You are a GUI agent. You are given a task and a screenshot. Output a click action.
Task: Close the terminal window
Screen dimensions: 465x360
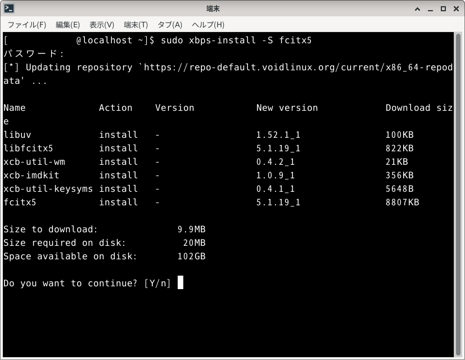456,9
